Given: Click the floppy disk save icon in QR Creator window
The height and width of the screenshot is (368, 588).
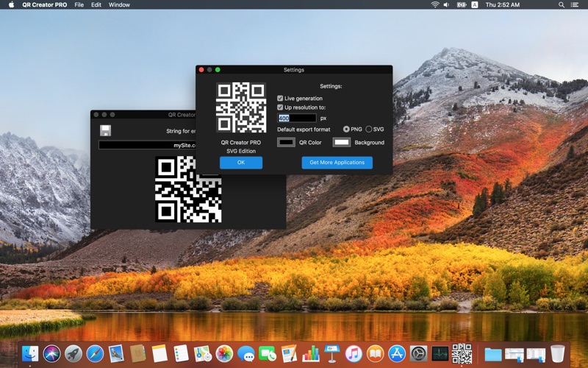Looking at the screenshot, I should [x=105, y=130].
